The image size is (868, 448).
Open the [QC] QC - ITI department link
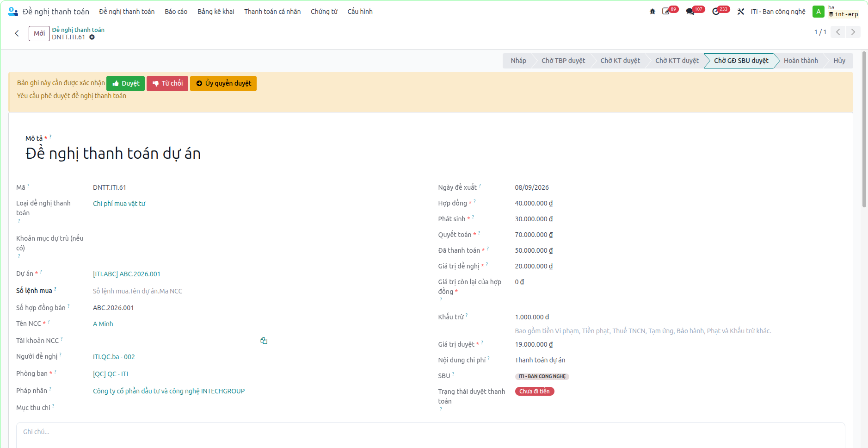click(x=111, y=374)
